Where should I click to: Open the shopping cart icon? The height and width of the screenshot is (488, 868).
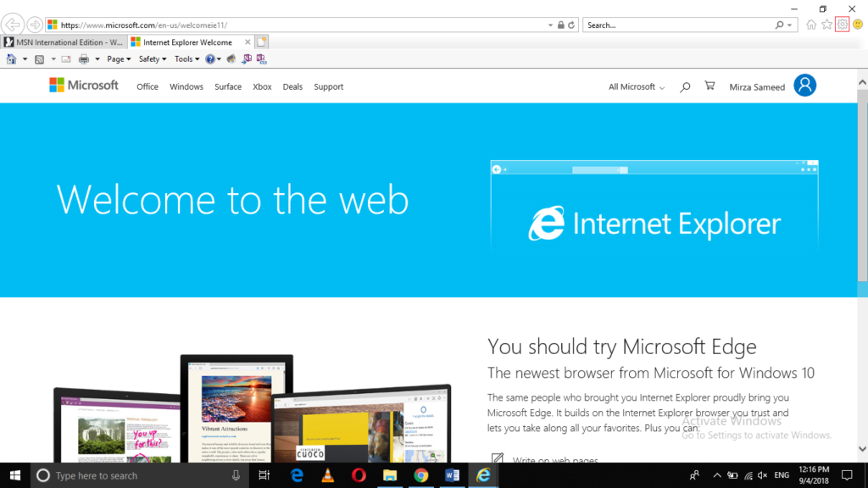709,86
